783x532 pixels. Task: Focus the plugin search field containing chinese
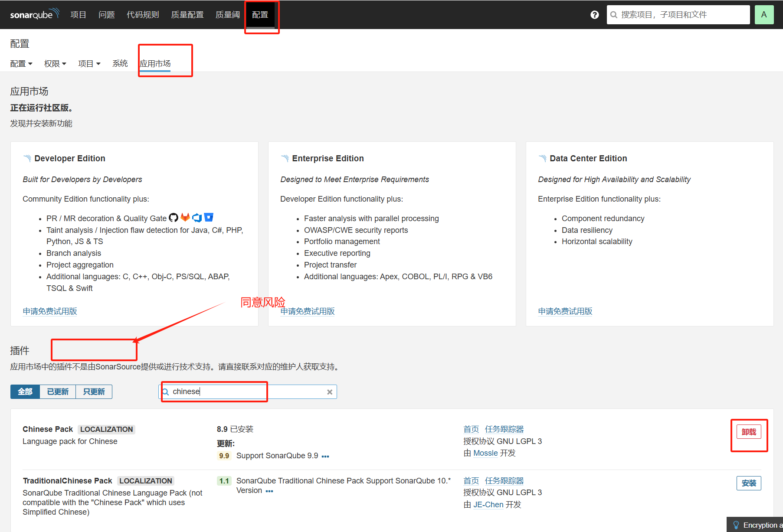247,392
